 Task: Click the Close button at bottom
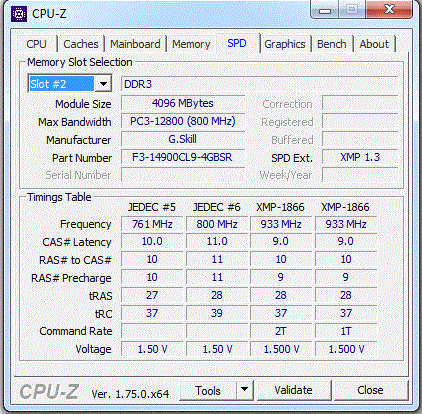click(370, 390)
